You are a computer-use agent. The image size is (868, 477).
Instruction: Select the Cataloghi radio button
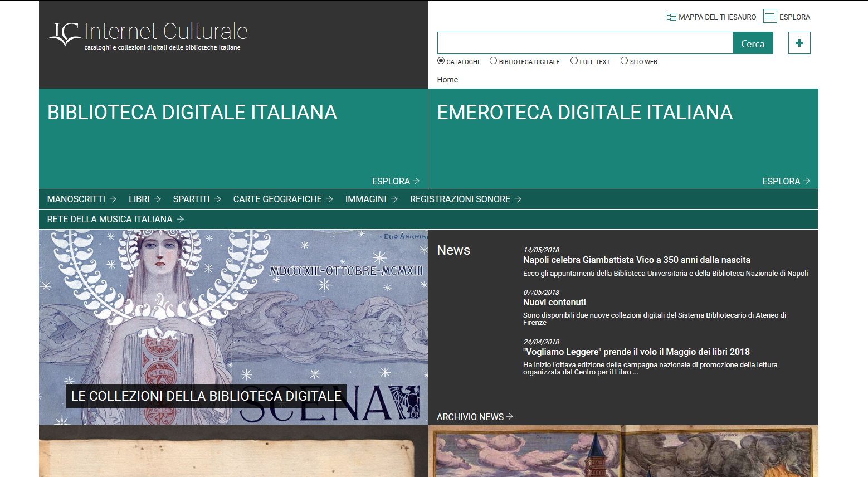[441, 61]
